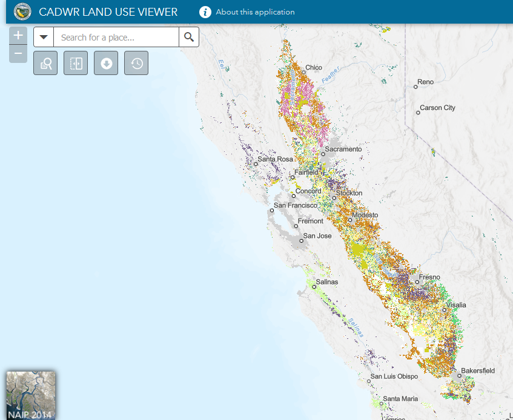
Task: Activate the swipe compare tool
Action: tap(76, 64)
